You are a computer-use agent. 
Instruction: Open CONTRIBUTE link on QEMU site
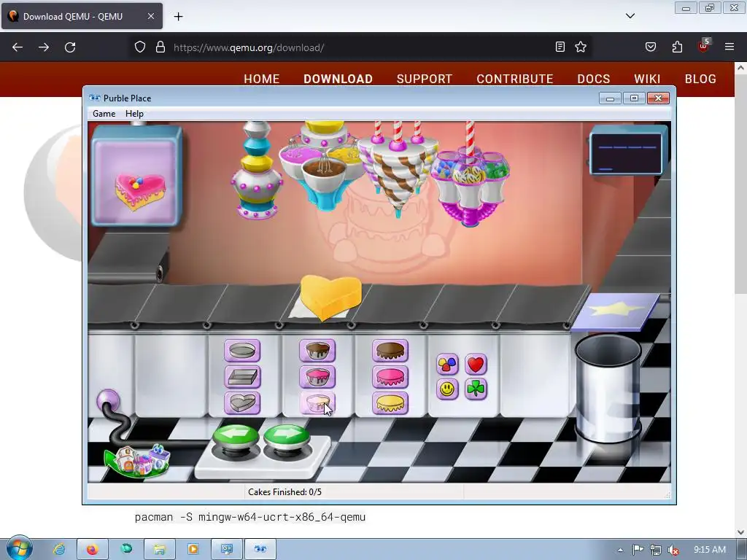515,79
